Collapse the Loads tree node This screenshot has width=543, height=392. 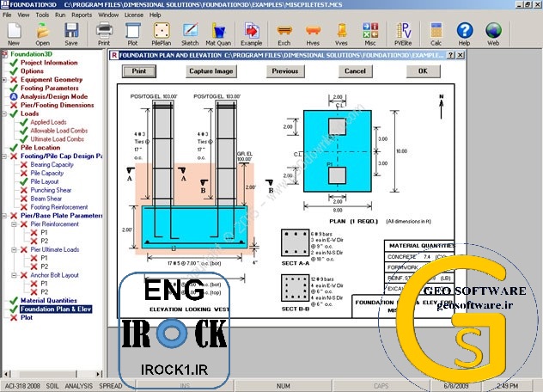pyautogui.click(x=4, y=113)
